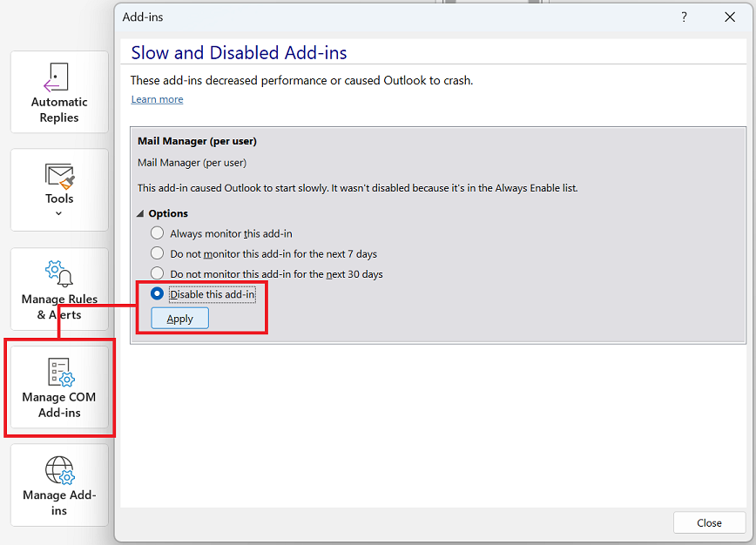
Task: Select do not monitor for 7 days
Action: coord(157,253)
